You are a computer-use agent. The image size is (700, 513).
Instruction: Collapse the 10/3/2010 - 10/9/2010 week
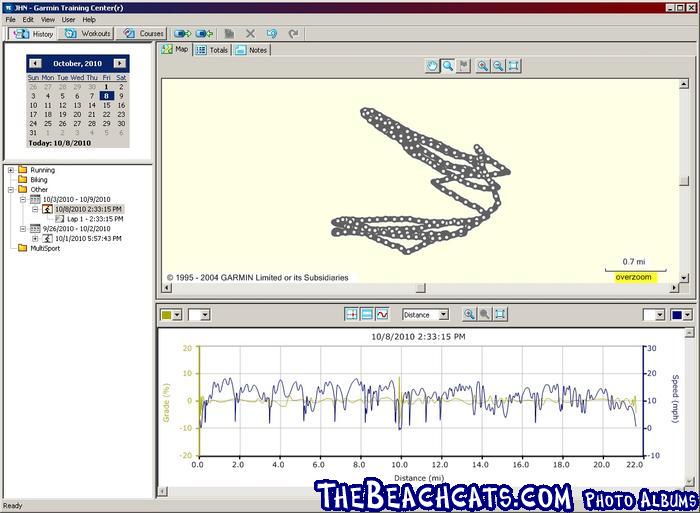click(23, 200)
